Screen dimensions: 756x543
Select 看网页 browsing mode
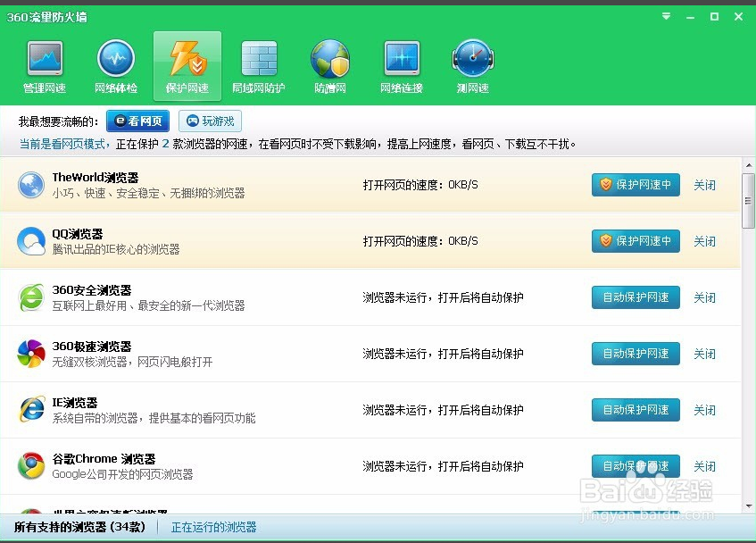pyautogui.click(x=137, y=121)
